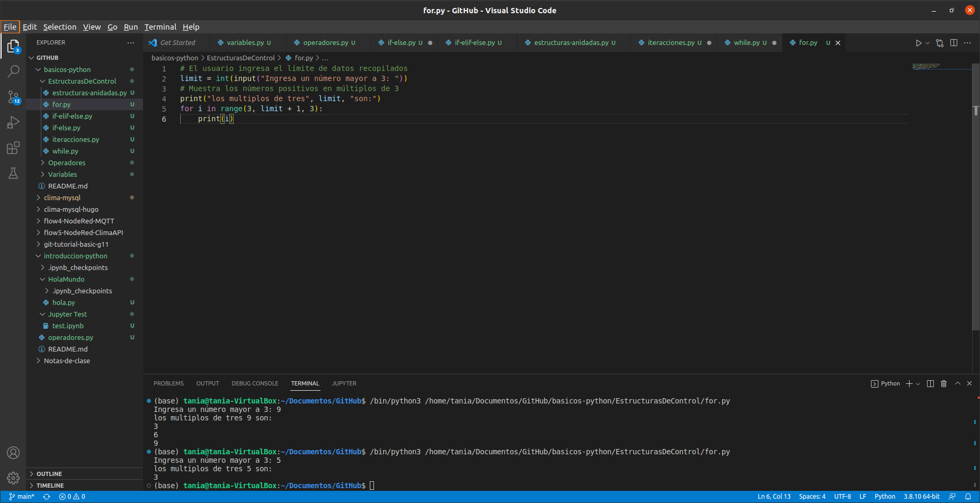Open errors and warnings count in status bar
This screenshot has width=980, height=503.
tap(72, 497)
